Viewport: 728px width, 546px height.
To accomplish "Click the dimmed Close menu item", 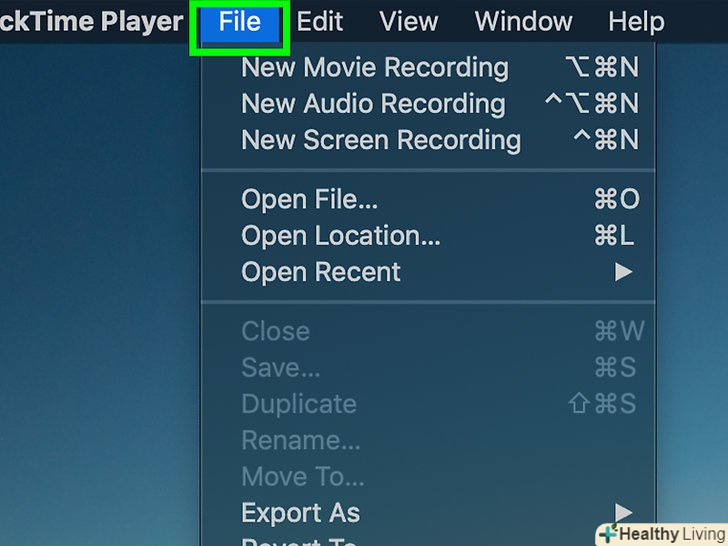I will (x=428, y=331).
